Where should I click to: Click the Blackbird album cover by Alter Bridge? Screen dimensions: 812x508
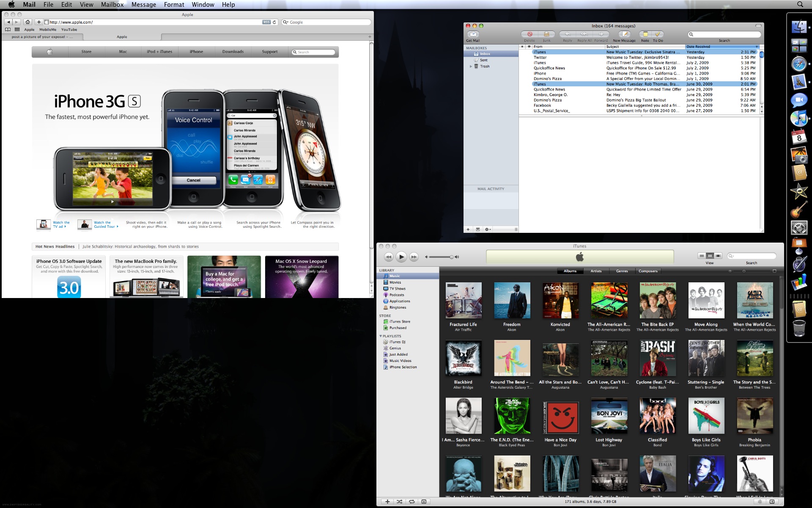pyautogui.click(x=464, y=358)
